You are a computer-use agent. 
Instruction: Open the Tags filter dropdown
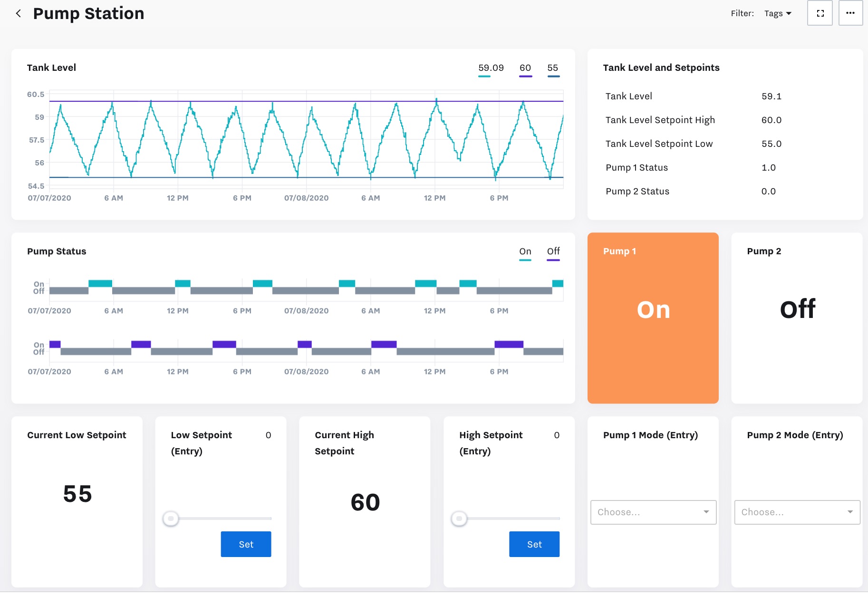click(x=778, y=13)
